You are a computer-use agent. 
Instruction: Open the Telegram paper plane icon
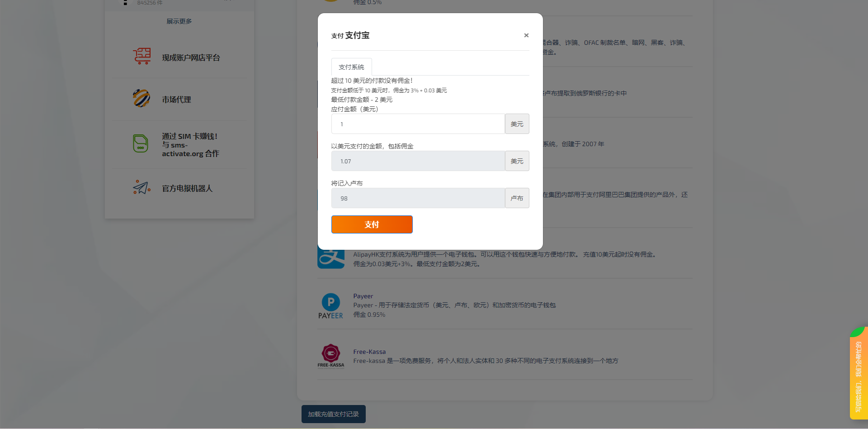click(142, 187)
